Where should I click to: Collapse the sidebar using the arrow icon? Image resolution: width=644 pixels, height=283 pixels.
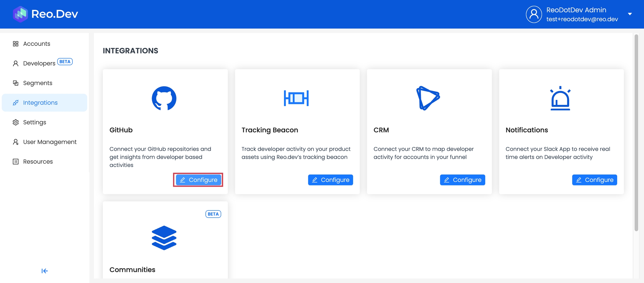coord(44,271)
